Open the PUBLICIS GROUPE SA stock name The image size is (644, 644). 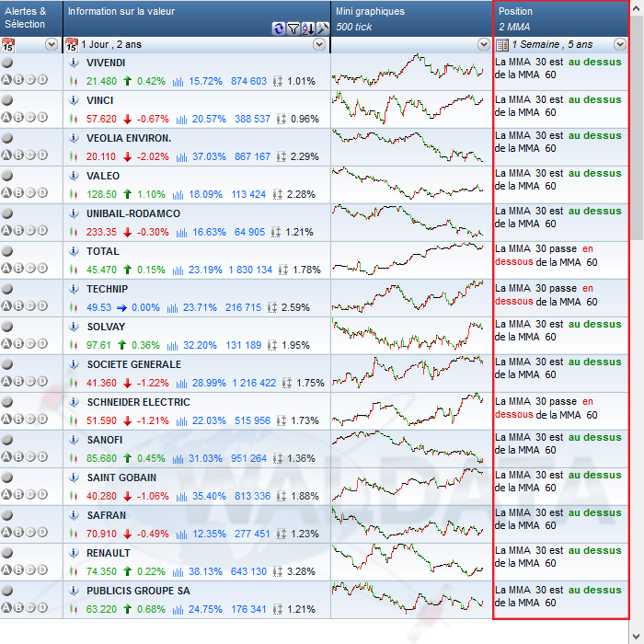coord(138,591)
